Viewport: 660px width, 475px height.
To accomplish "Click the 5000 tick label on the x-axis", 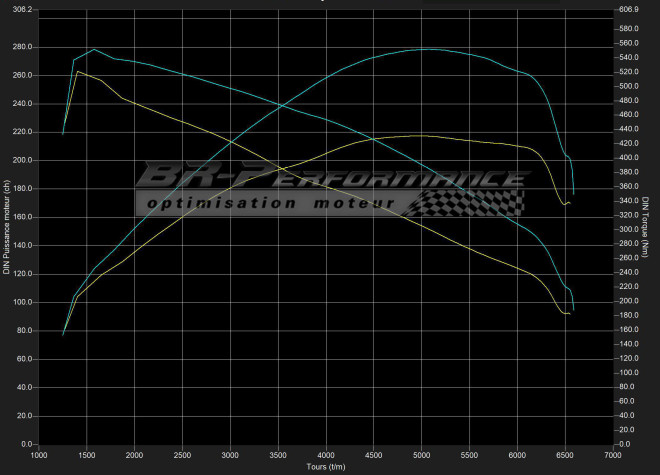I will [x=422, y=455].
